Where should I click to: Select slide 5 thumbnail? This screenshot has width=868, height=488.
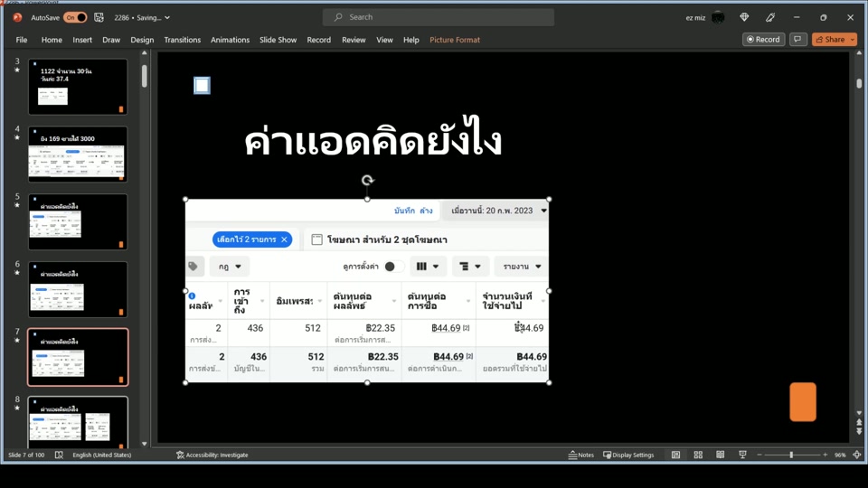[x=78, y=222]
